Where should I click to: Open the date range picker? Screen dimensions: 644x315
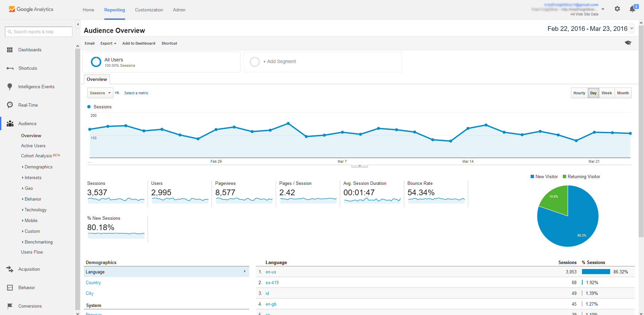(590, 29)
